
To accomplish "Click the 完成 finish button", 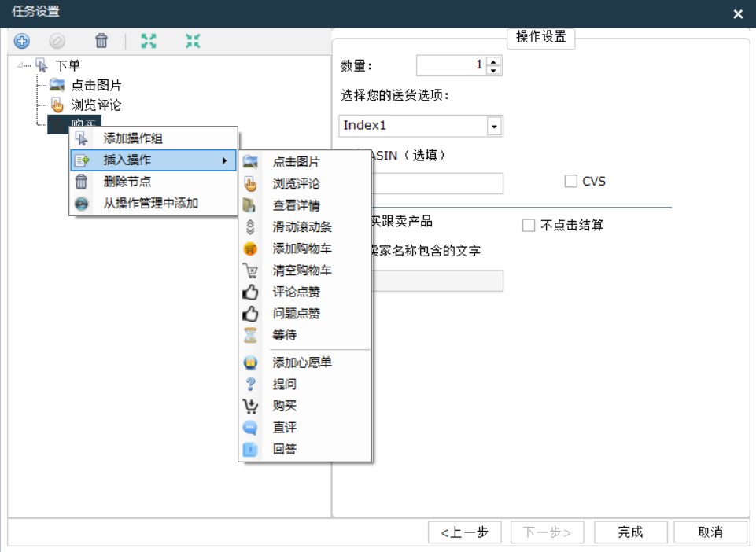I will click(x=631, y=532).
